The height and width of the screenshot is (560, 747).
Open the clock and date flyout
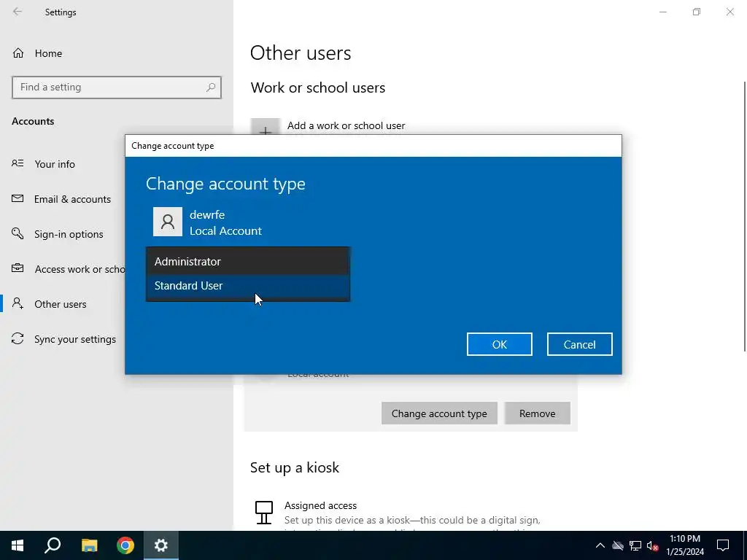[685, 545]
